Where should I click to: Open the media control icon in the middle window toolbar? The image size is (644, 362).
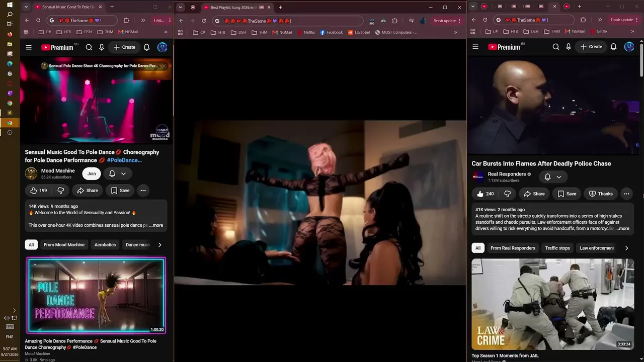pyautogui.click(x=412, y=21)
